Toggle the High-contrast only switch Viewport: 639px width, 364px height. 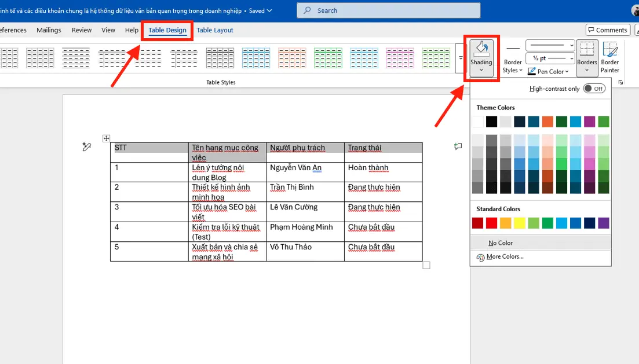point(594,89)
